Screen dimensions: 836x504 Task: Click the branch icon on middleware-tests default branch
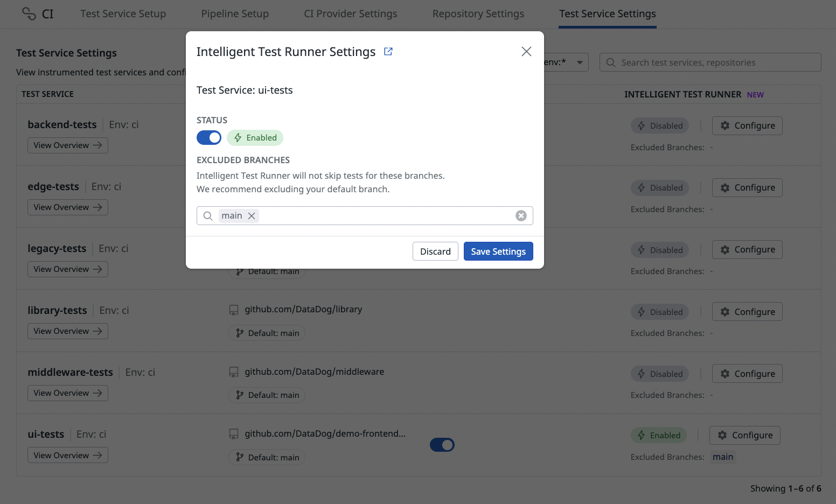coord(240,395)
